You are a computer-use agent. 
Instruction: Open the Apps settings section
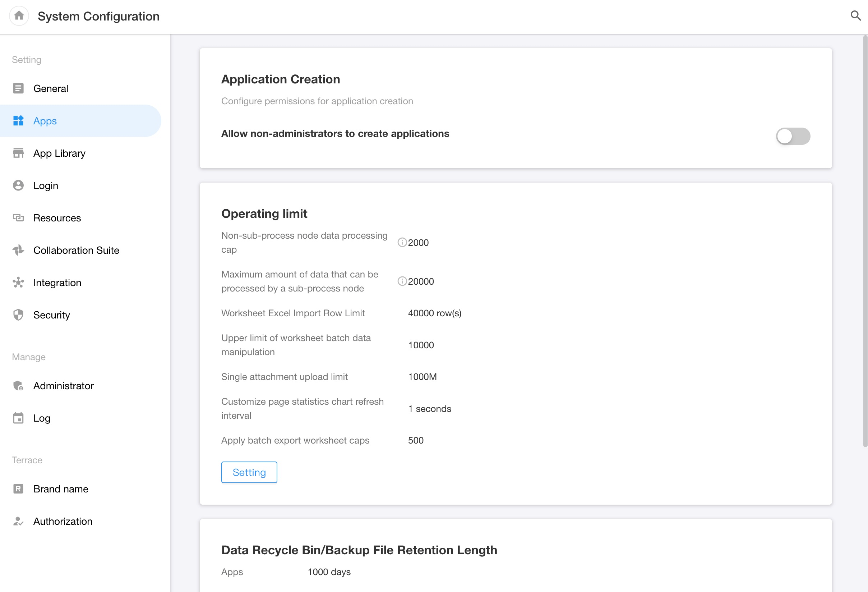coord(45,121)
